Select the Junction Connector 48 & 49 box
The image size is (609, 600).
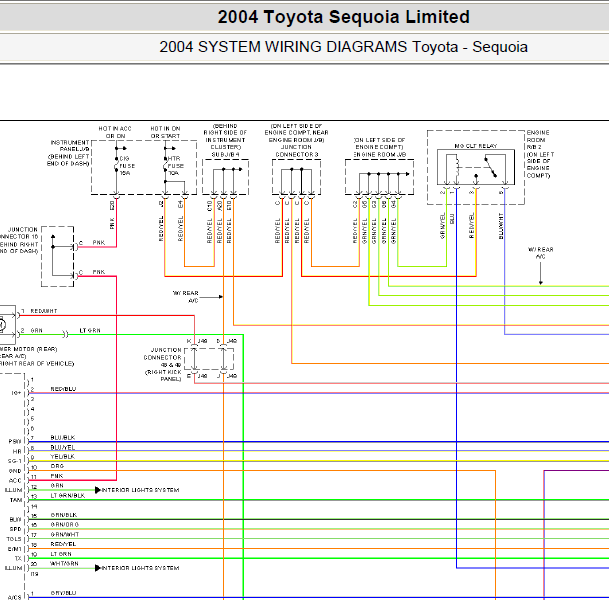tap(209, 359)
